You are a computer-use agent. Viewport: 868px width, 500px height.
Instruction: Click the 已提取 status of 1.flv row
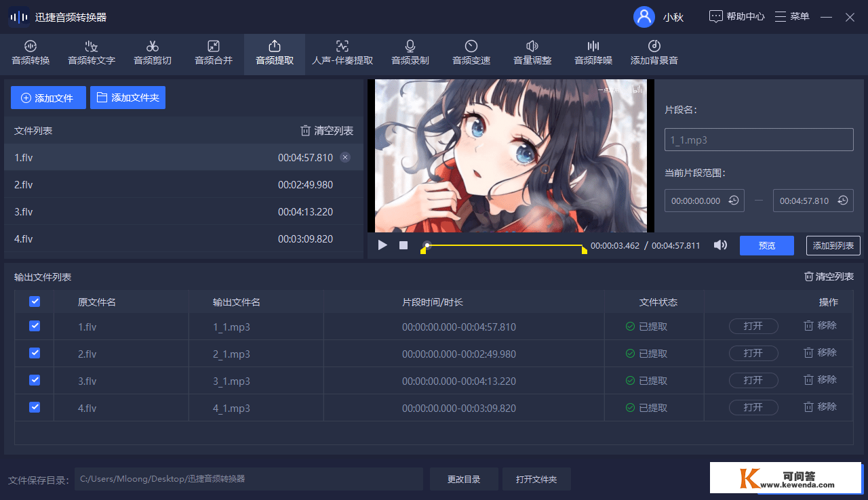pos(646,327)
